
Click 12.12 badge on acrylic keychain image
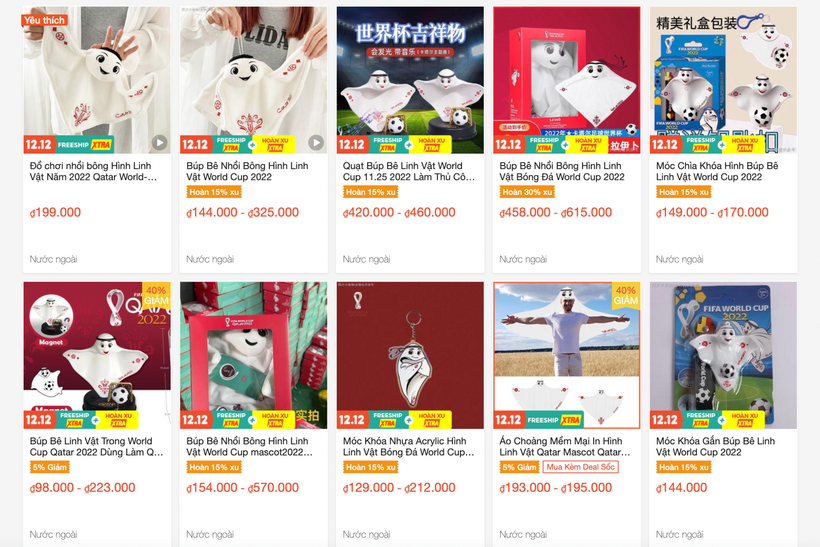[x=352, y=420]
